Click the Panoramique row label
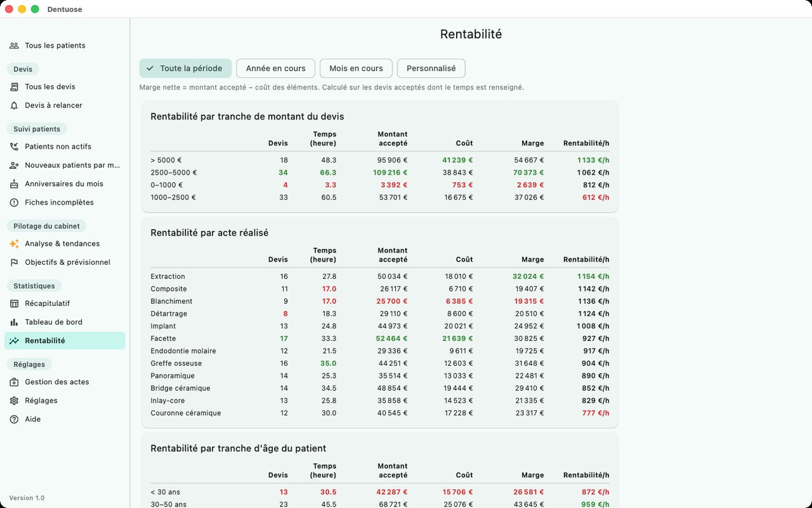This screenshot has height=508, width=812. tap(173, 376)
